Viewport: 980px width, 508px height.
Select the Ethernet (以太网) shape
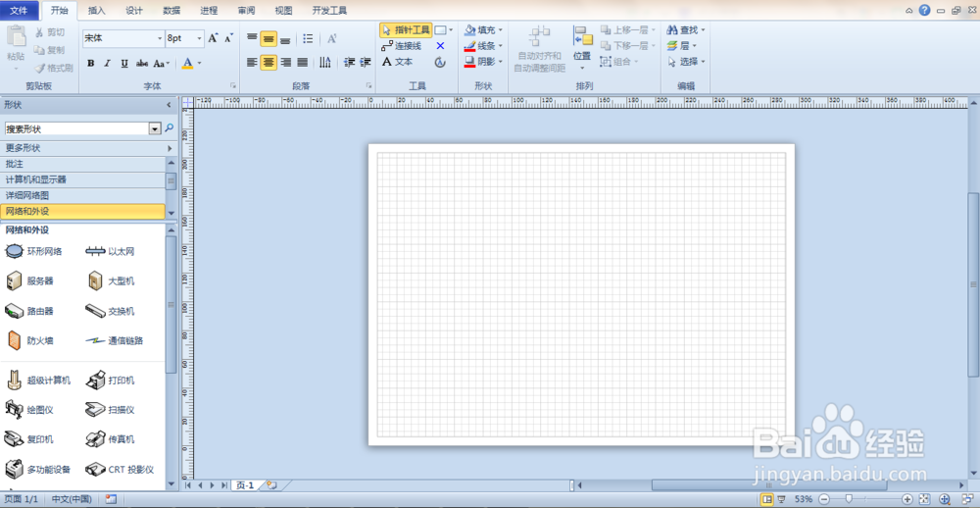111,251
